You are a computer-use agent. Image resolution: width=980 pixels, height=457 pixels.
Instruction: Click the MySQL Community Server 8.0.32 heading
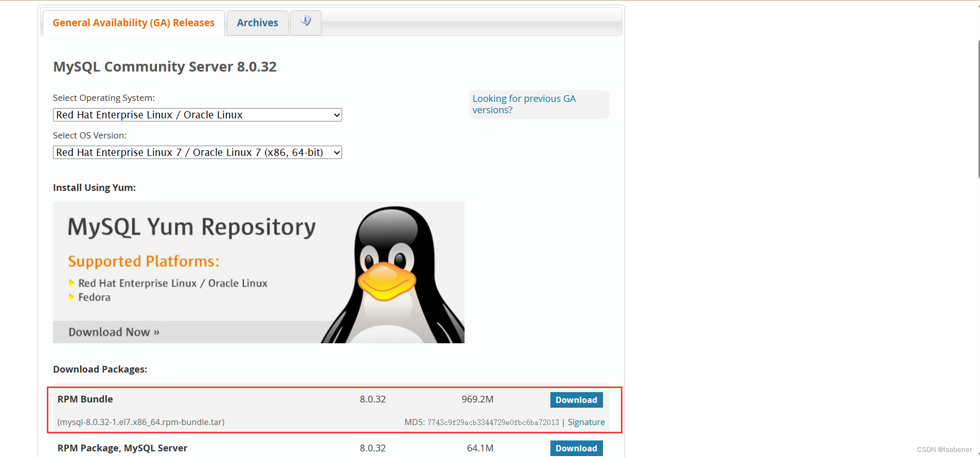click(165, 67)
